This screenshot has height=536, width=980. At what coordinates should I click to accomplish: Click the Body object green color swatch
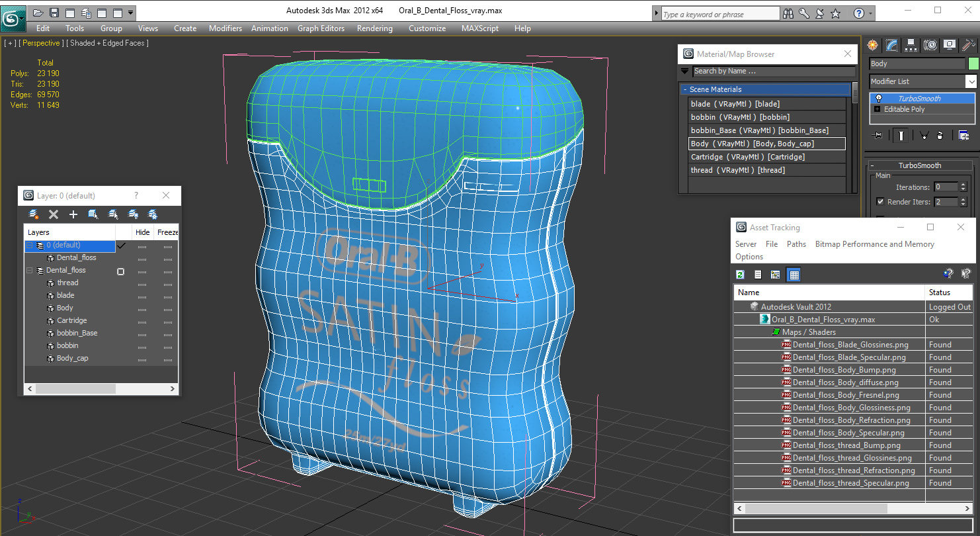pos(973,64)
